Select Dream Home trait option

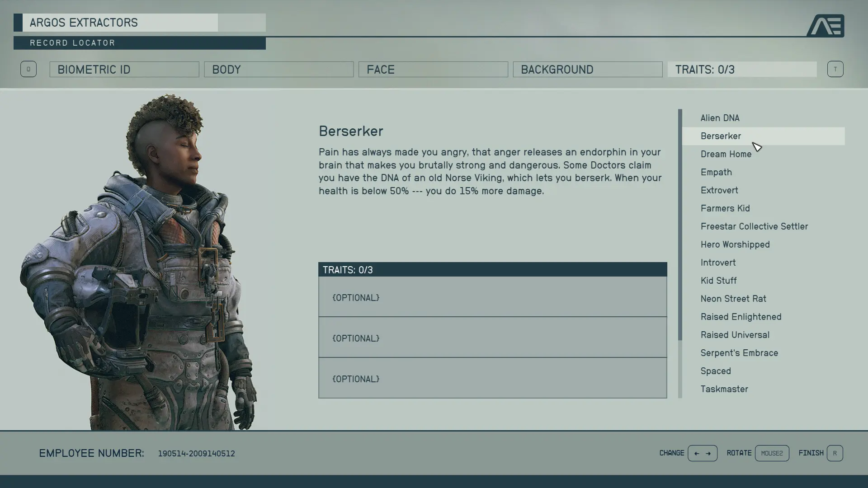coord(726,154)
